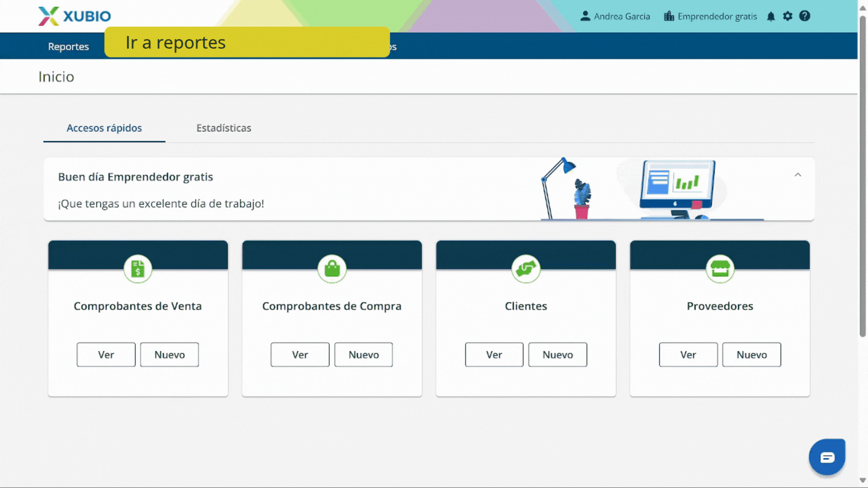Screen dimensions: 868x488
Task: Click the Comprobantes de Venta invoice icon
Action: pyautogui.click(x=138, y=269)
